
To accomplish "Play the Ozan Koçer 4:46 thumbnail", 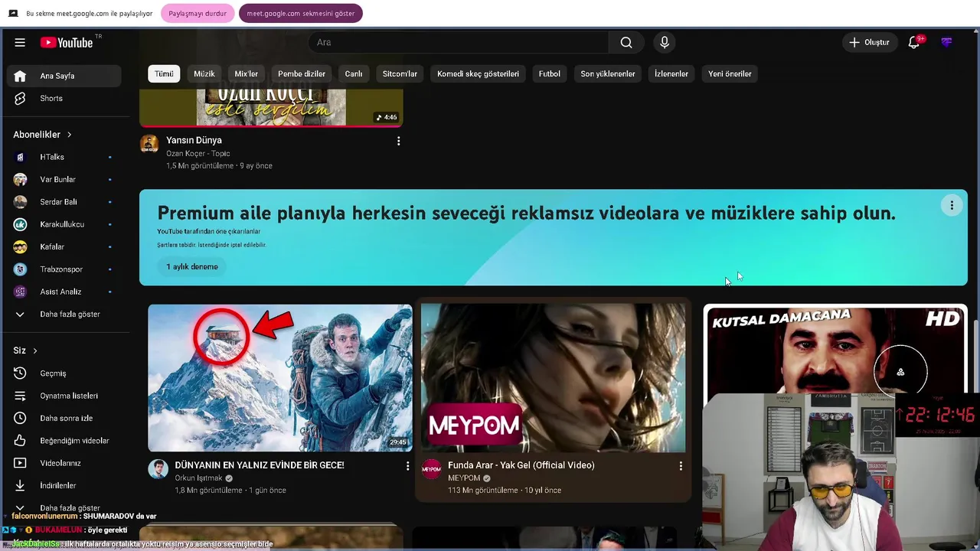I will click(x=271, y=107).
